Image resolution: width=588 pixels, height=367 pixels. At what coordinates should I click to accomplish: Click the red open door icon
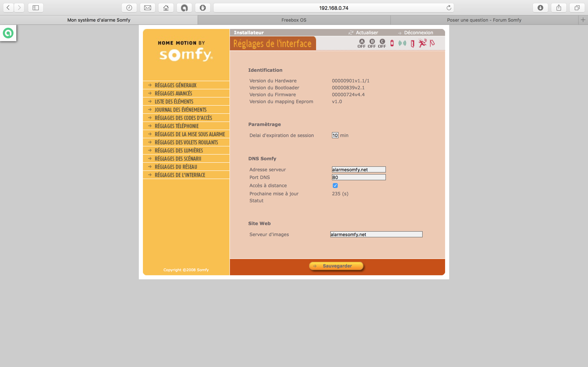tap(412, 44)
